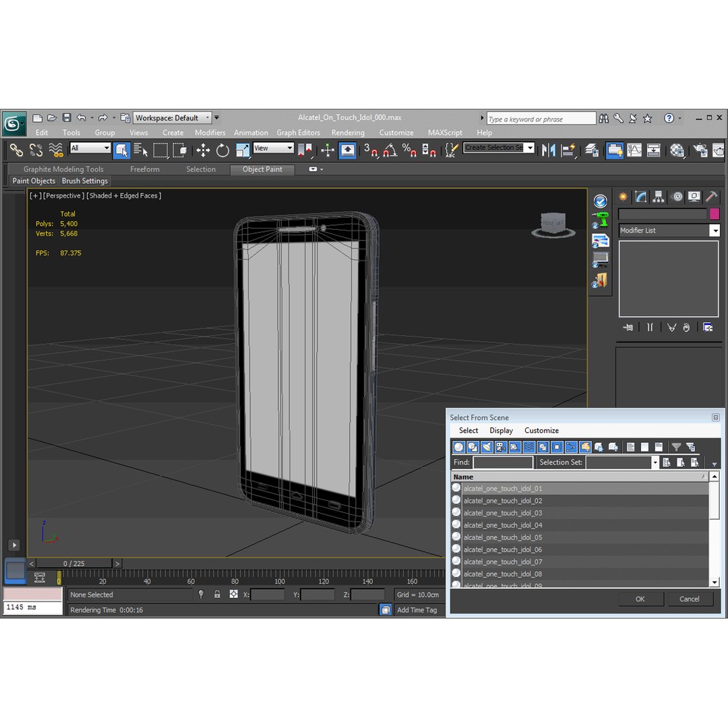Toggle the Selection Lock padlock in status bar
This screenshot has width=728, height=728.
coord(217,595)
